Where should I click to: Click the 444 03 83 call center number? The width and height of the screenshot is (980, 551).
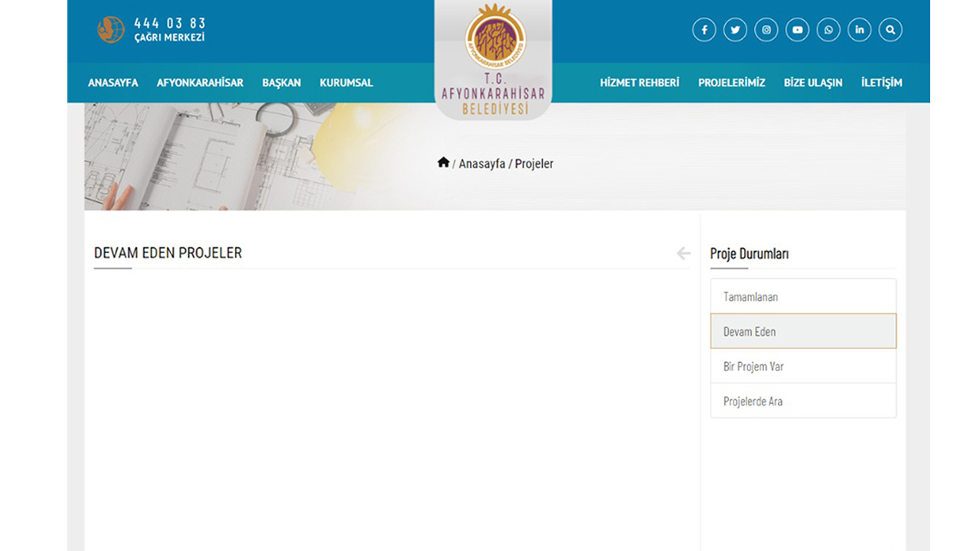point(170,24)
